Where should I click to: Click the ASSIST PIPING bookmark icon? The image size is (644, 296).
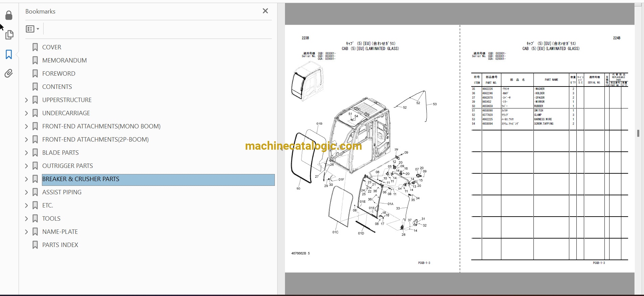pyautogui.click(x=35, y=192)
